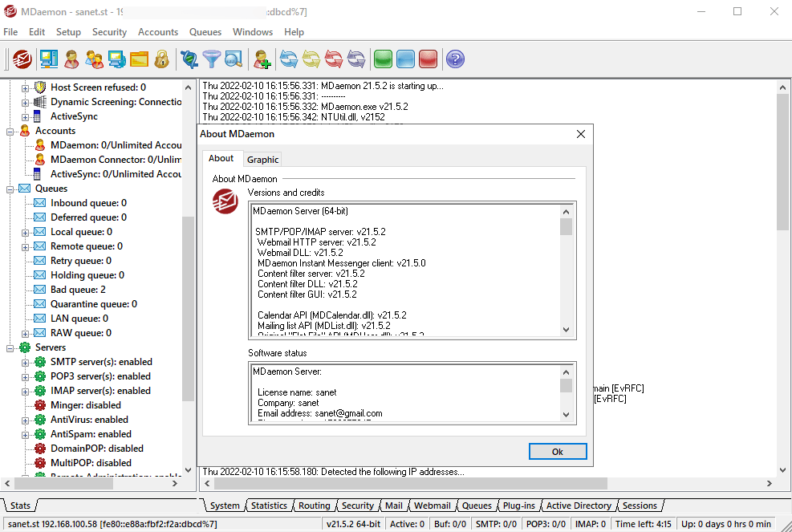Expand the RAW queue node

pyautogui.click(x=25, y=334)
